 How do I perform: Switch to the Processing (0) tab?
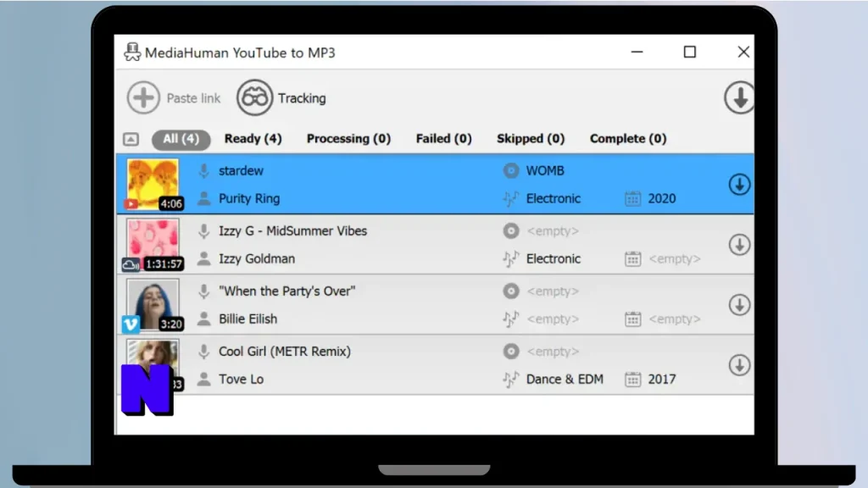pos(348,139)
